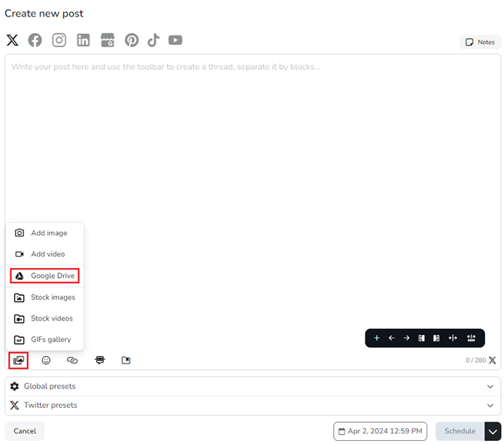
Task: Select the Google Business Profile icon
Action: click(108, 41)
